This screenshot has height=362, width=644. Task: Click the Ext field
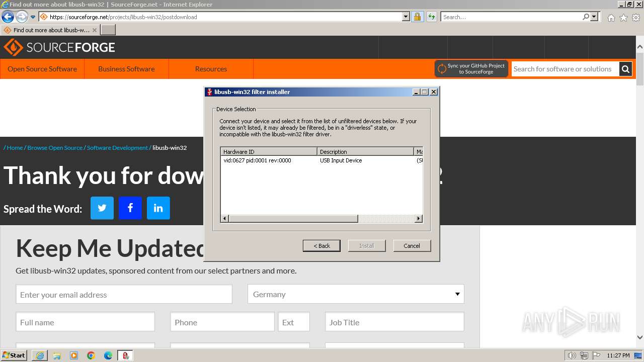pos(294,322)
